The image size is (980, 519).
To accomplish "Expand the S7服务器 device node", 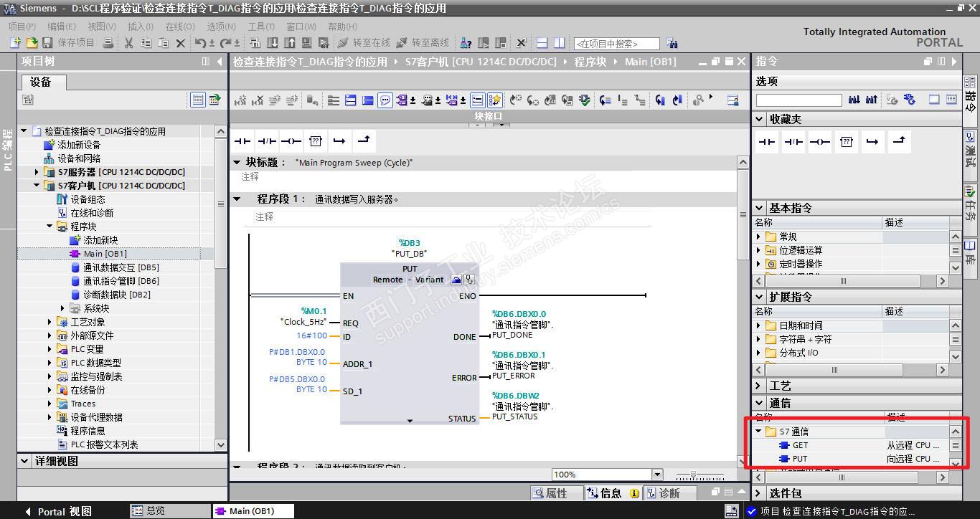I will coord(37,172).
